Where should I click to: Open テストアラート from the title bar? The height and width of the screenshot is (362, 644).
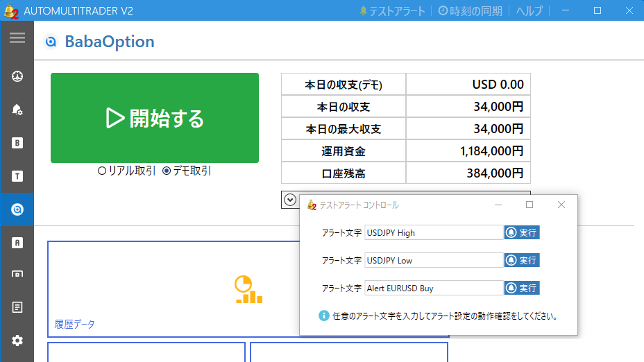point(392,10)
